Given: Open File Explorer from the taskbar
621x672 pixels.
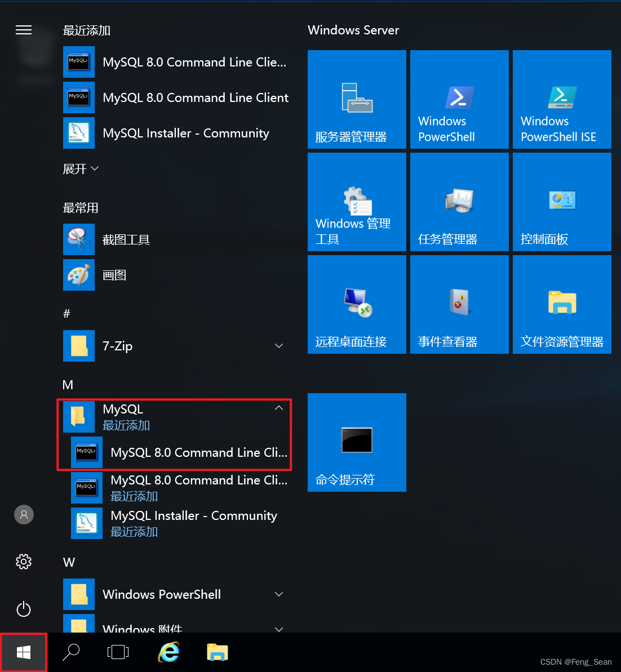Looking at the screenshot, I should [x=218, y=652].
